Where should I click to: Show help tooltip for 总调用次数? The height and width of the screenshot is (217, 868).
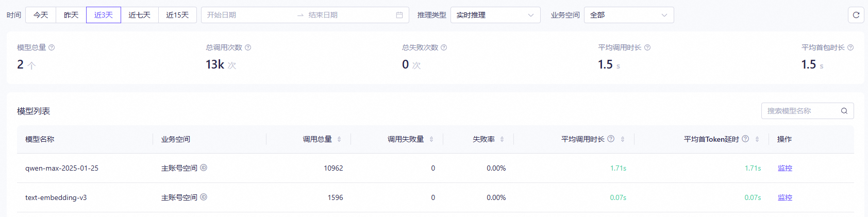click(248, 47)
